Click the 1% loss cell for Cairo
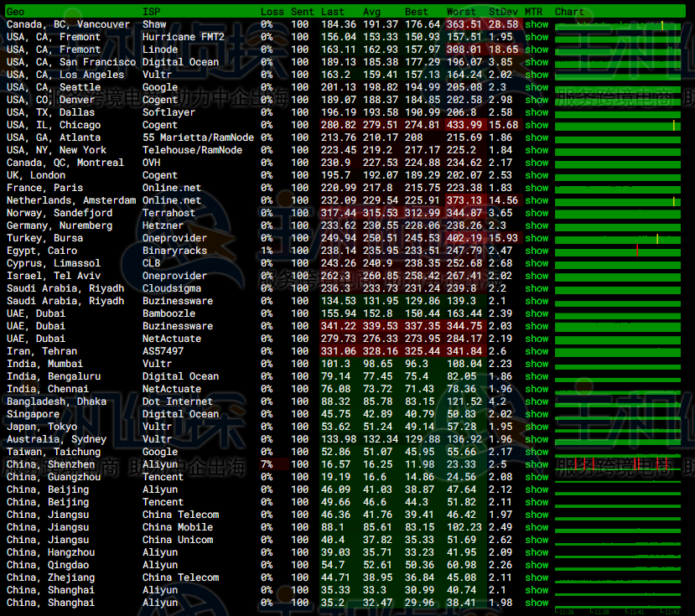This screenshot has width=695, height=616. 267,251
